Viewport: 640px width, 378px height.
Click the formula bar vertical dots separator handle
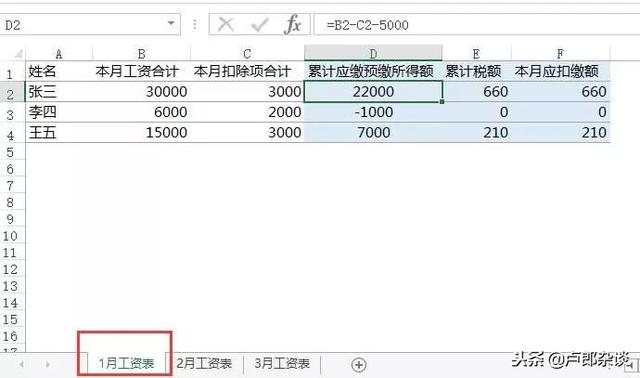[x=195, y=24]
